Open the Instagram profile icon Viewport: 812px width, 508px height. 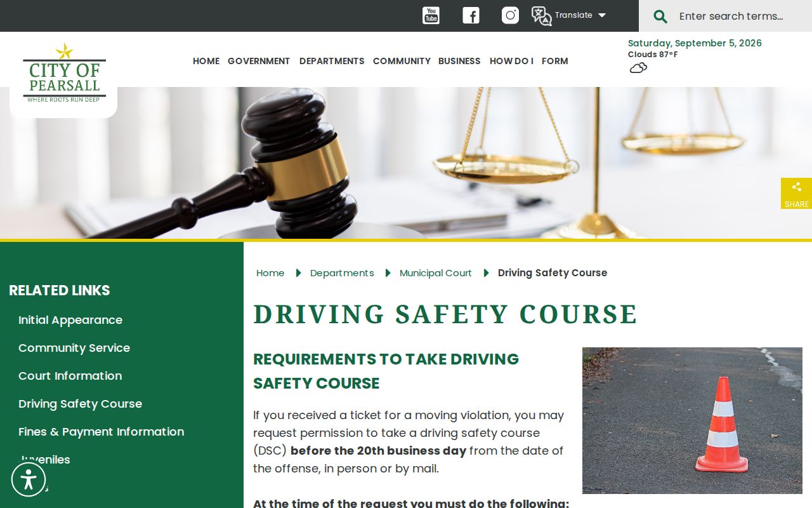510,15
